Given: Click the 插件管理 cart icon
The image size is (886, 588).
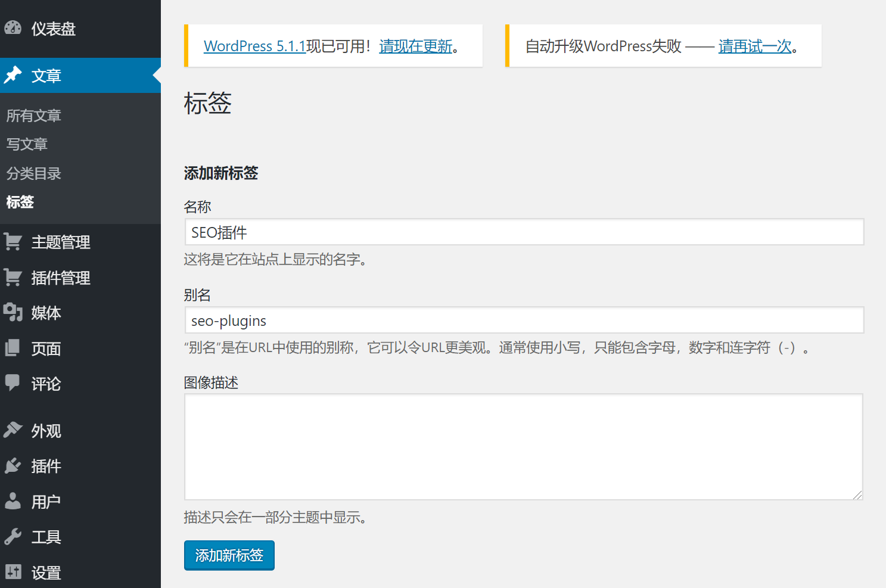Looking at the screenshot, I should click(x=13, y=278).
